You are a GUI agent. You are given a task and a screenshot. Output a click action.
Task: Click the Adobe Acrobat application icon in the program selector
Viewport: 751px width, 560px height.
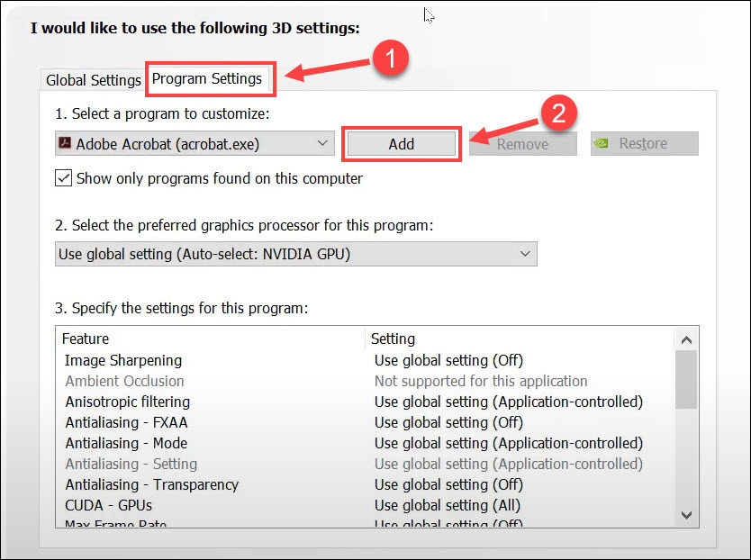pos(65,142)
